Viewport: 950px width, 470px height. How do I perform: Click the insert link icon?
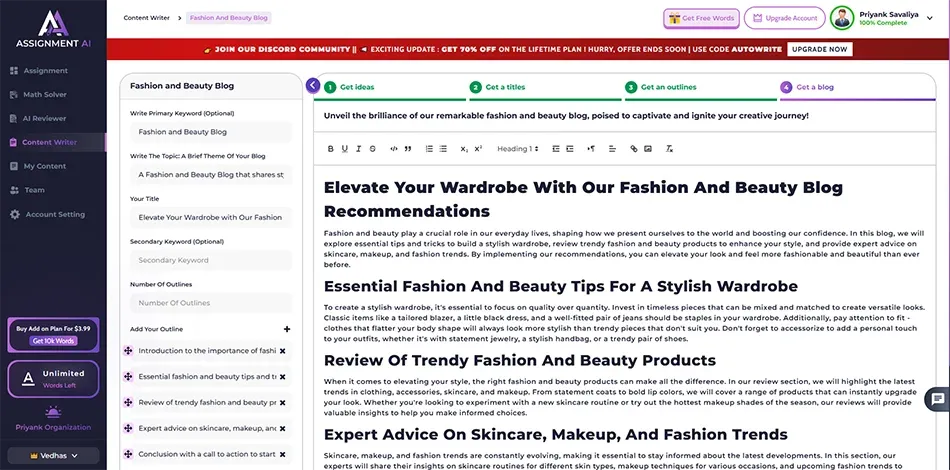click(x=633, y=149)
